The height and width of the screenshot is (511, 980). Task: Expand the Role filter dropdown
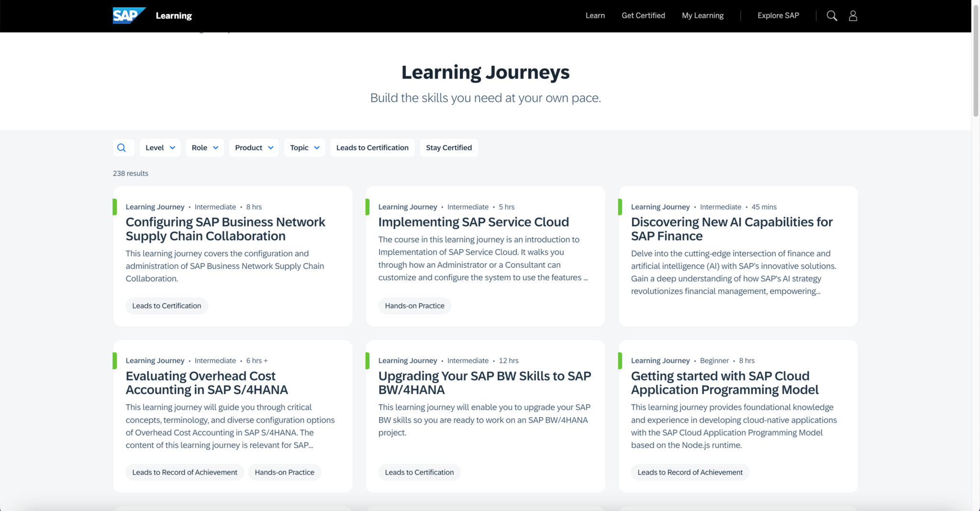pos(204,147)
